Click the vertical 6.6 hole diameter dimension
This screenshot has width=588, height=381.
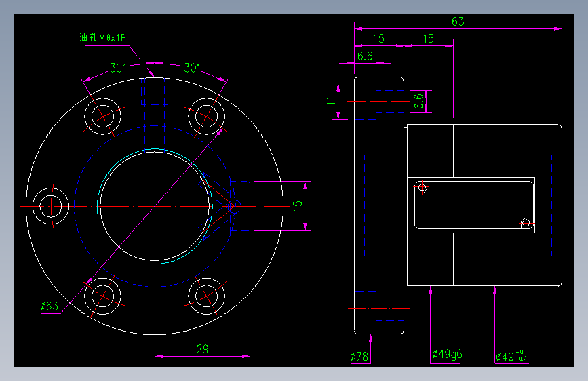tap(418, 101)
